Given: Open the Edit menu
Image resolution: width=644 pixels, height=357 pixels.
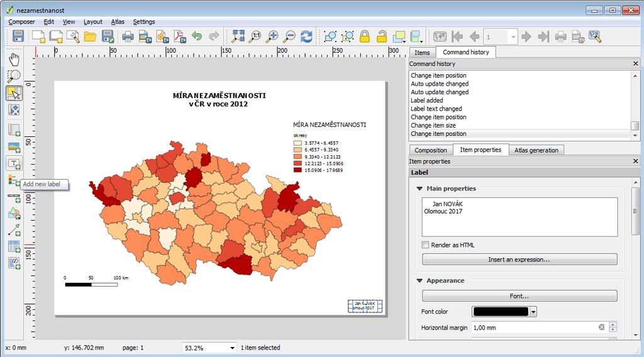Looking at the screenshot, I should 49,22.
